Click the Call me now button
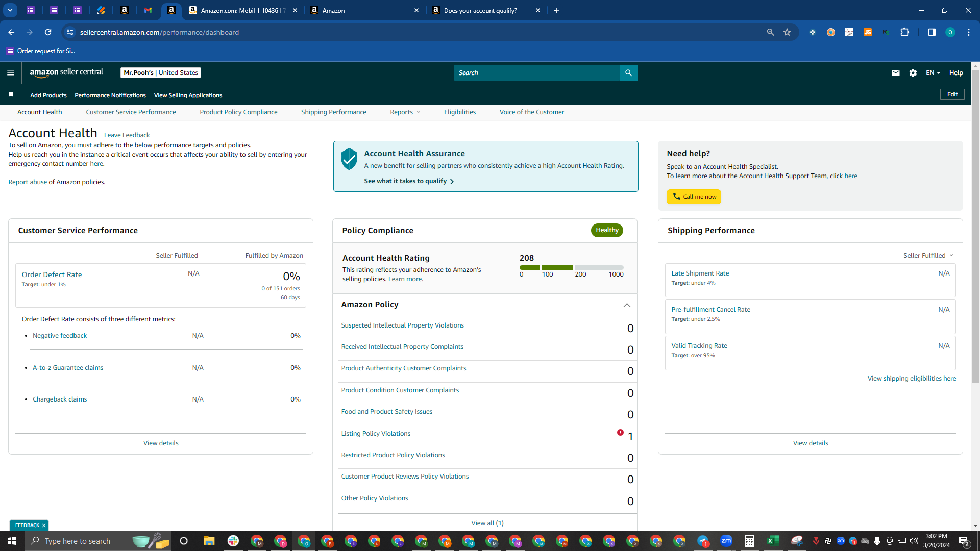 pyautogui.click(x=694, y=197)
